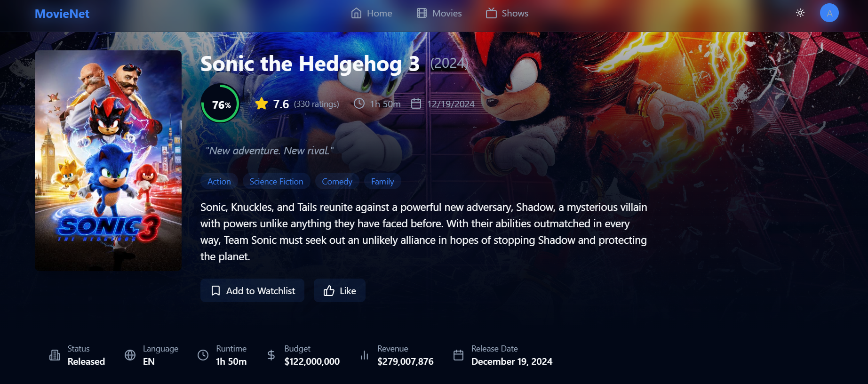Click the yellow star rating icon
Image resolution: width=868 pixels, height=384 pixels.
point(262,104)
